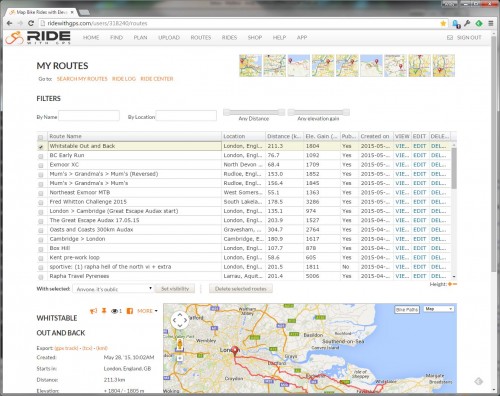Open the SEARCH MY ROUTES link

click(x=82, y=79)
